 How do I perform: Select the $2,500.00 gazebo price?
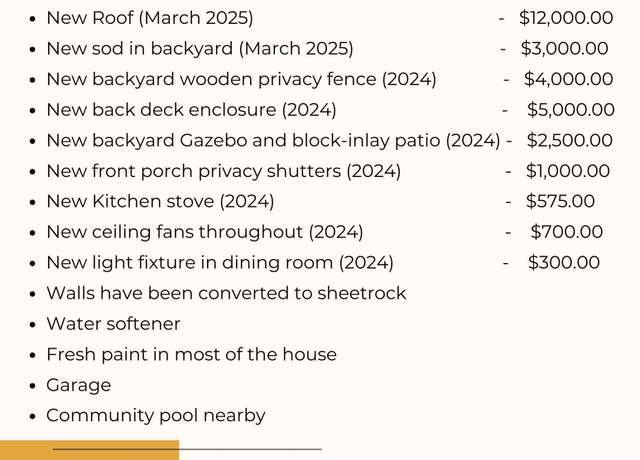coord(570,141)
